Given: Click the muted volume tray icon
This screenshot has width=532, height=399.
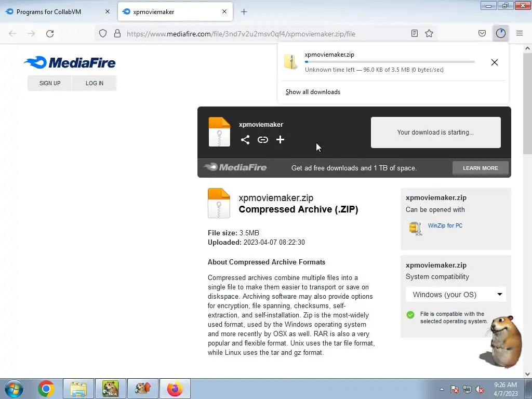Looking at the screenshot, I should (x=480, y=390).
